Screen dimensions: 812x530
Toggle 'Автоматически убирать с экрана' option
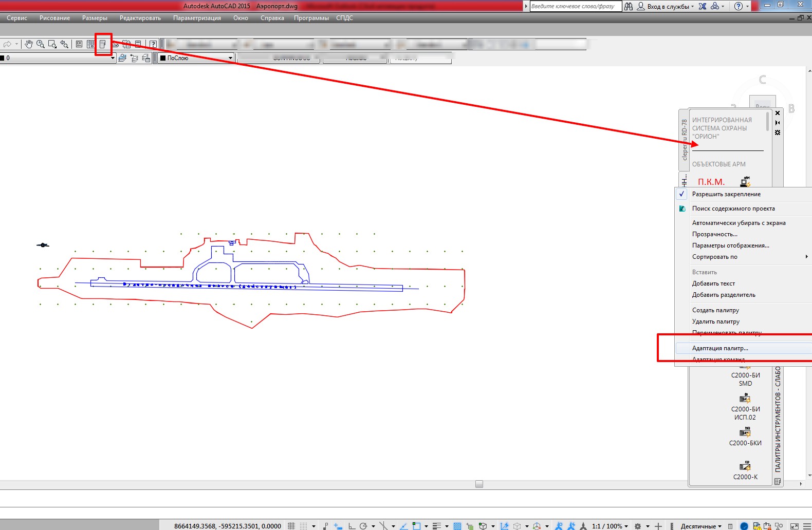pos(738,223)
